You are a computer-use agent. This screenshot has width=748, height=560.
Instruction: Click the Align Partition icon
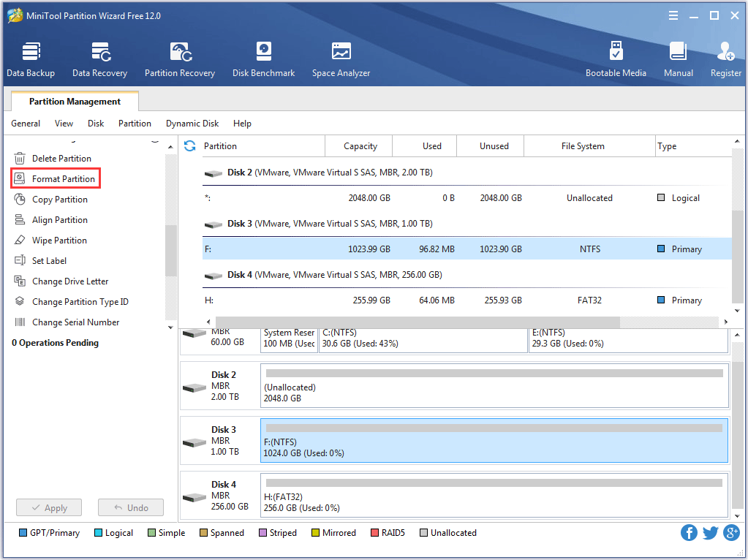(20, 219)
